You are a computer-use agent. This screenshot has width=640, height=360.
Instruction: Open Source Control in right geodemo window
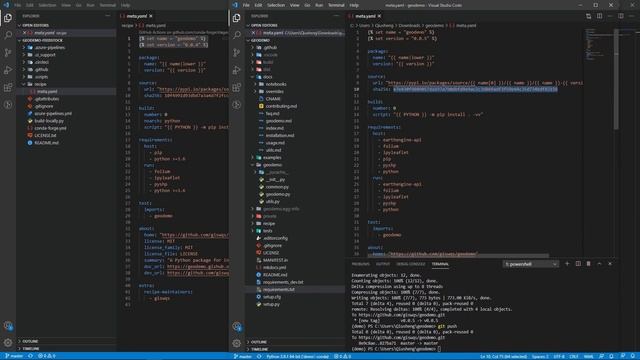click(237, 53)
